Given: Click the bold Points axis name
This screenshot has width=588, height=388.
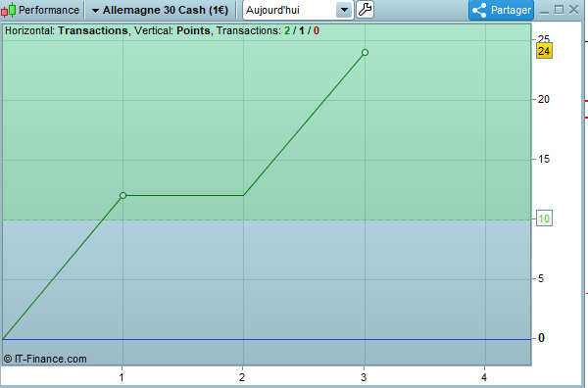Looking at the screenshot, I should 193,30.
